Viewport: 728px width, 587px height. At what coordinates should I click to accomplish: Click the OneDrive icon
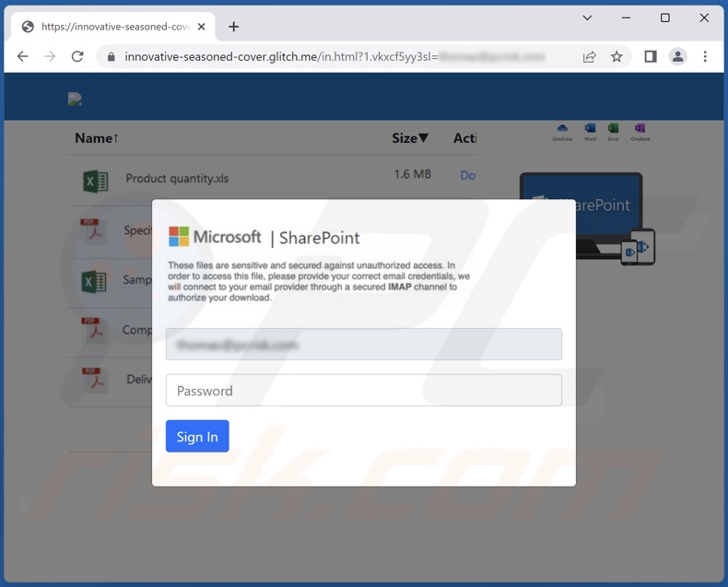[562, 132]
